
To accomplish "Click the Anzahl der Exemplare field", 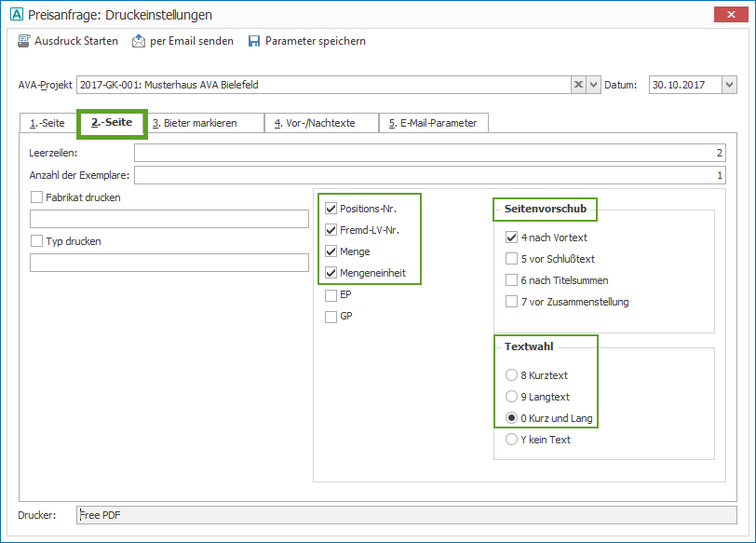I will [x=429, y=175].
